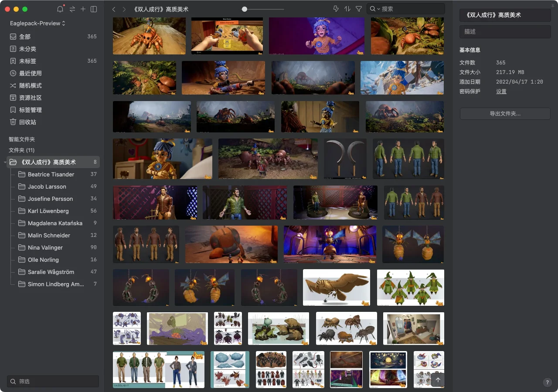Open the Saralie Wågström folder
Viewport: 558px width, 392px height.
pyautogui.click(x=57, y=272)
